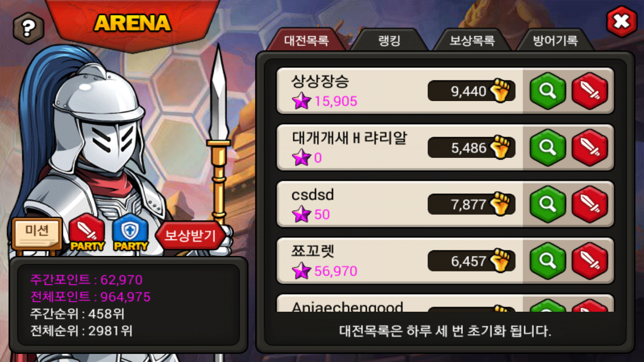This screenshot has height=362, width=644.
Task: Open the blue defense PARTY shield icon
Action: click(130, 232)
